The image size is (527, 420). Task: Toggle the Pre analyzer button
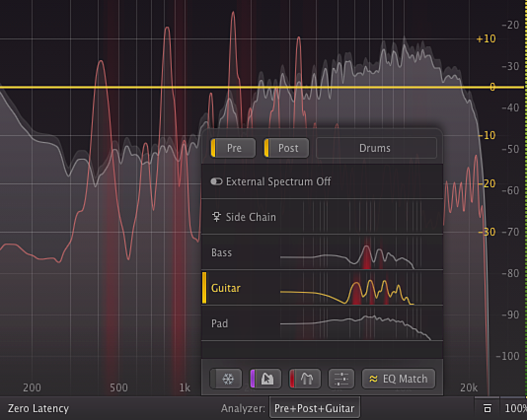pyautogui.click(x=233, y=148)
